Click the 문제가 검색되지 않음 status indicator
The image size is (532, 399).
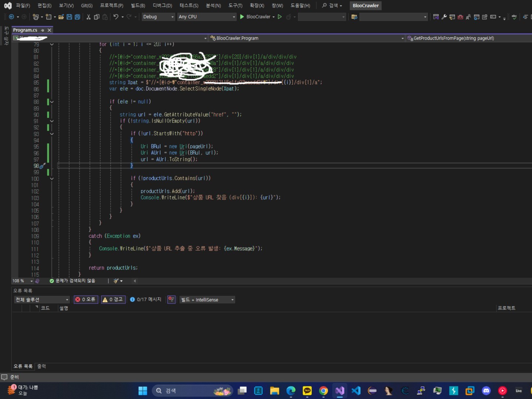(x=73, y=281)
